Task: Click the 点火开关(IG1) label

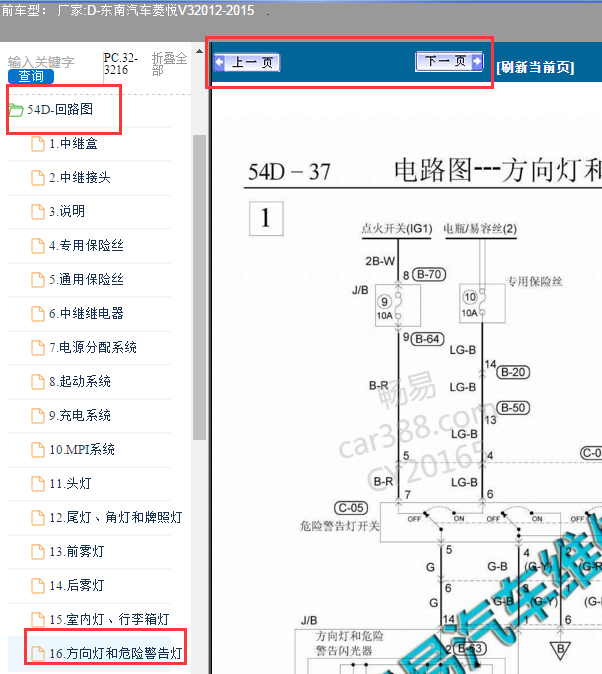Action: [396, 229]
